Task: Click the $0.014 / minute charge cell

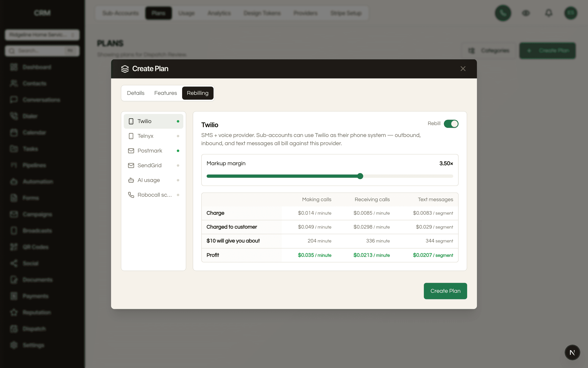Action: pyautogui.click(x=314, y=213)
